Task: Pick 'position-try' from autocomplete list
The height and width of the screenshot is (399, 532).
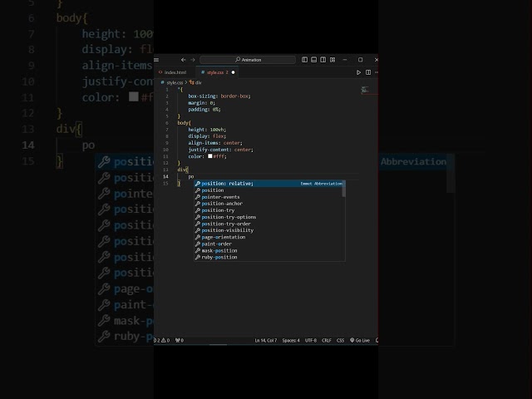Action: click(269, 210)
